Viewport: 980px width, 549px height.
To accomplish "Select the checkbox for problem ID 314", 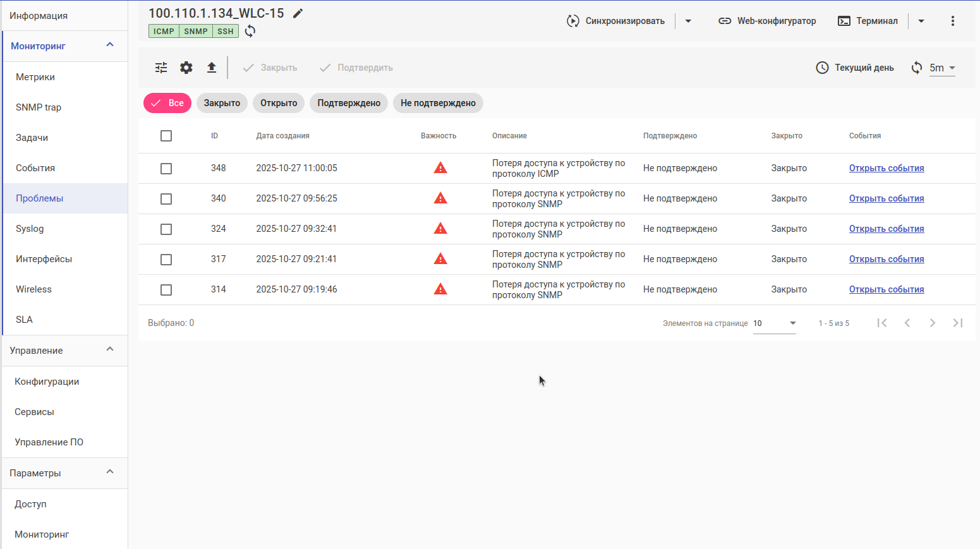I will [166, 290].
